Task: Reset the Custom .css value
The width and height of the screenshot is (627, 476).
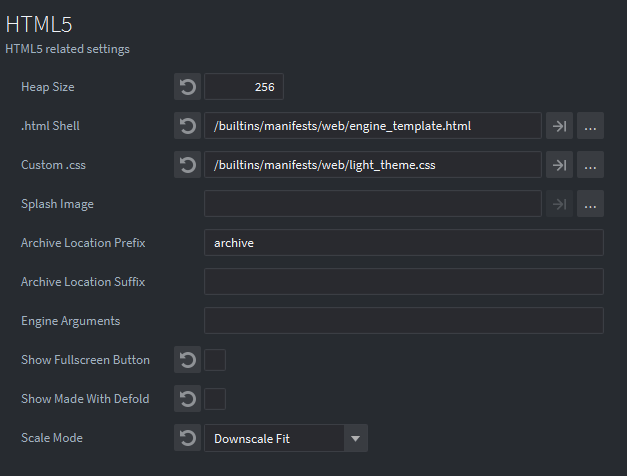Action: (187, 165)
